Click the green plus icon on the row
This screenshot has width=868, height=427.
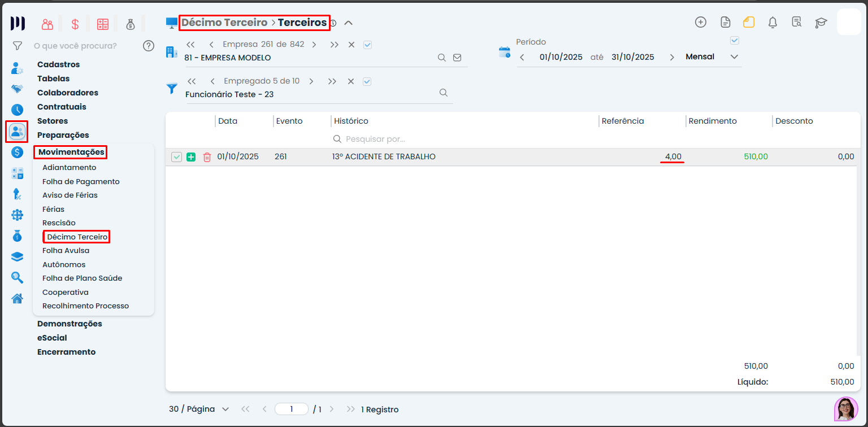coord(191,157)
